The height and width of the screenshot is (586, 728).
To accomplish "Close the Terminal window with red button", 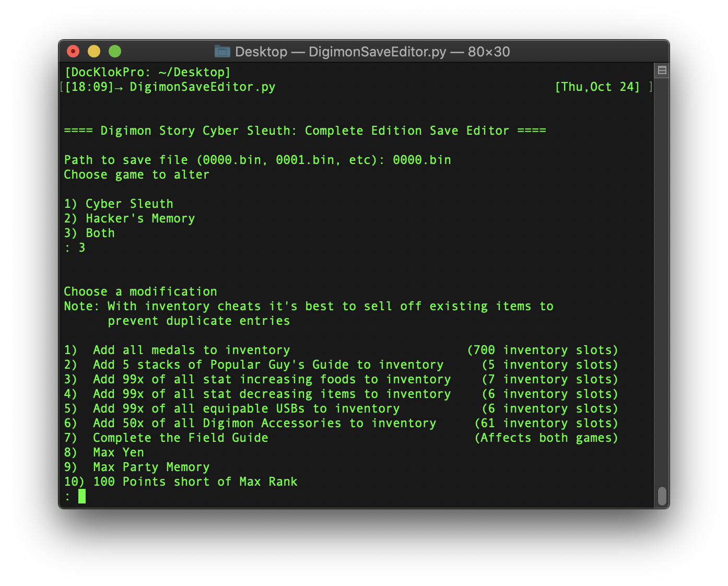I will pos(73,51).
